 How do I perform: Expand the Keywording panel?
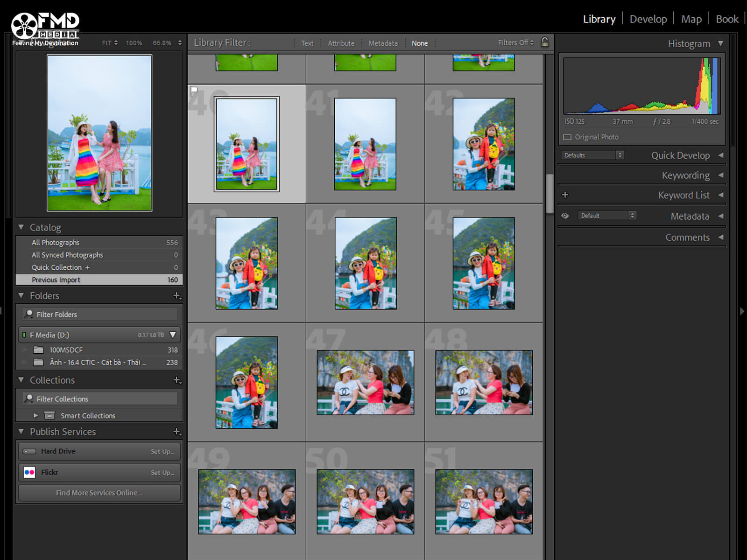721,175
